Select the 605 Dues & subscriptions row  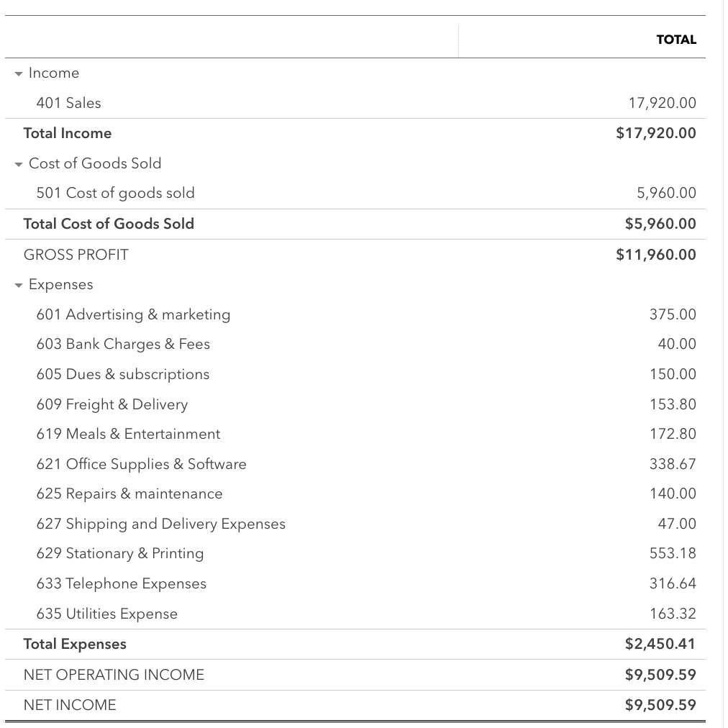(x=122, y=374)
